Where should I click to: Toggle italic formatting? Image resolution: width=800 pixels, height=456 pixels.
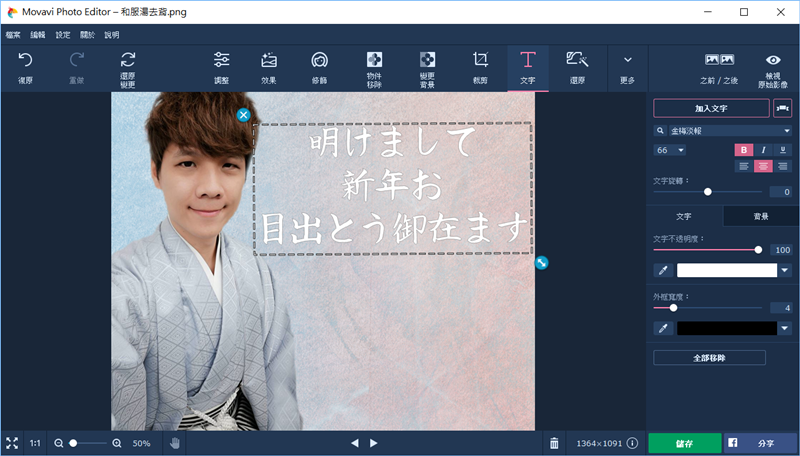coord(763,150)
